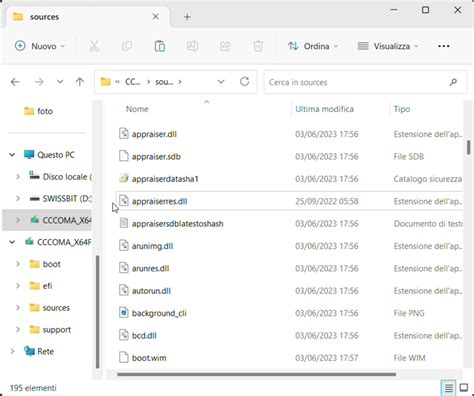Viewport: 474px width, 396px height.
Task: Open the address bar history dropdown
Action: pos(221,82)
